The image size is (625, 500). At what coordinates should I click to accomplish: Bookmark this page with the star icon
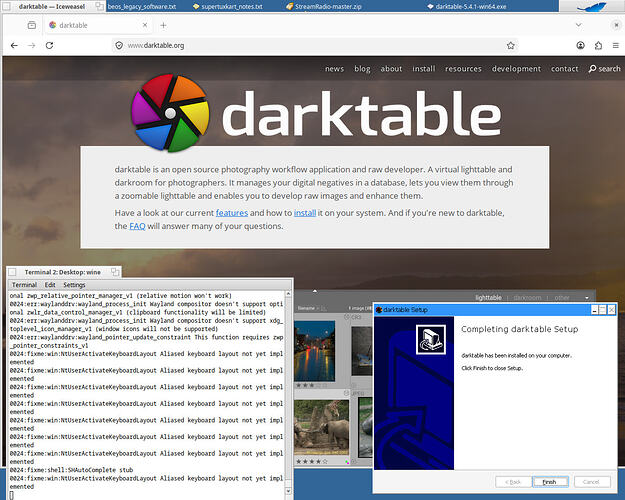(511, 45)
